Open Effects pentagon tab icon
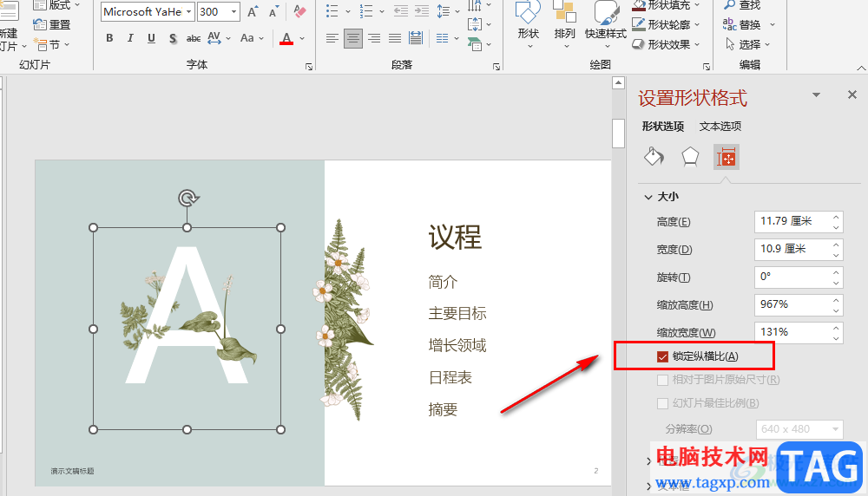The height and width of the screenshot is (496, 868). [x=690, y=157]
